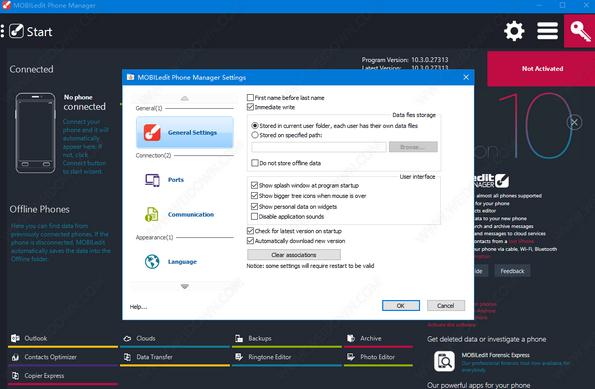Open the Communication settings category
Image resolution: width=595 pixels, height=389 pixels.
[185, 214]
